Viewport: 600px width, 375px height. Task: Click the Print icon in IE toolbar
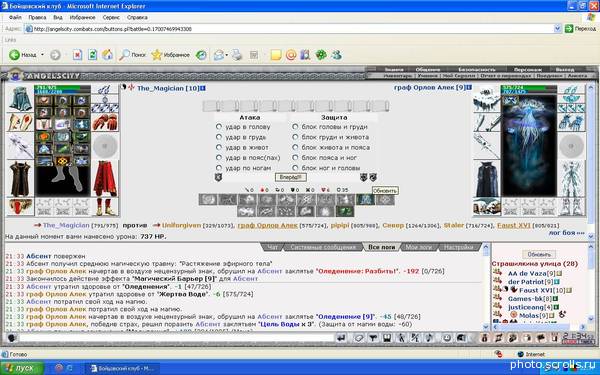(x=237, y=55)
